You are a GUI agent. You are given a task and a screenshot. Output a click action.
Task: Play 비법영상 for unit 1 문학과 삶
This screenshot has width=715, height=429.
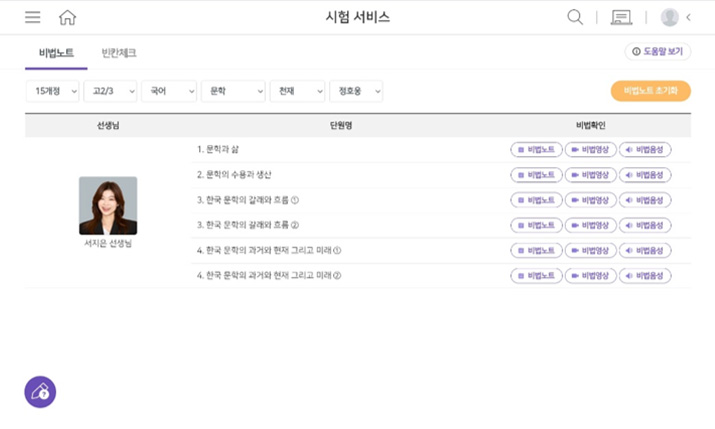coord(591,150)
